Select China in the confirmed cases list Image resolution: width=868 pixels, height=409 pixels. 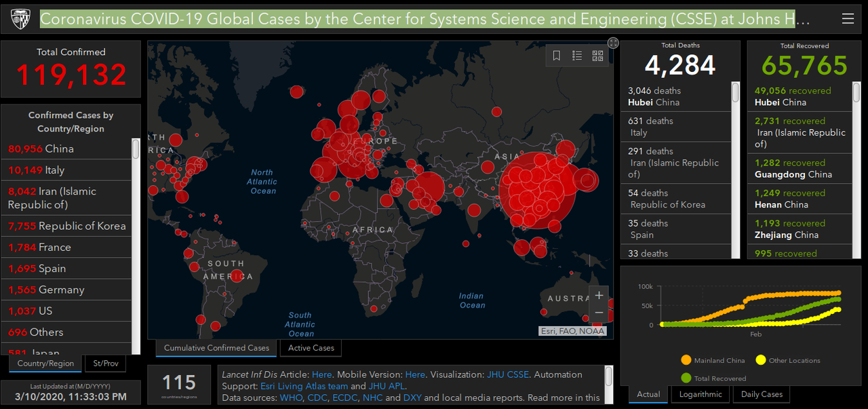pos(66,149)
